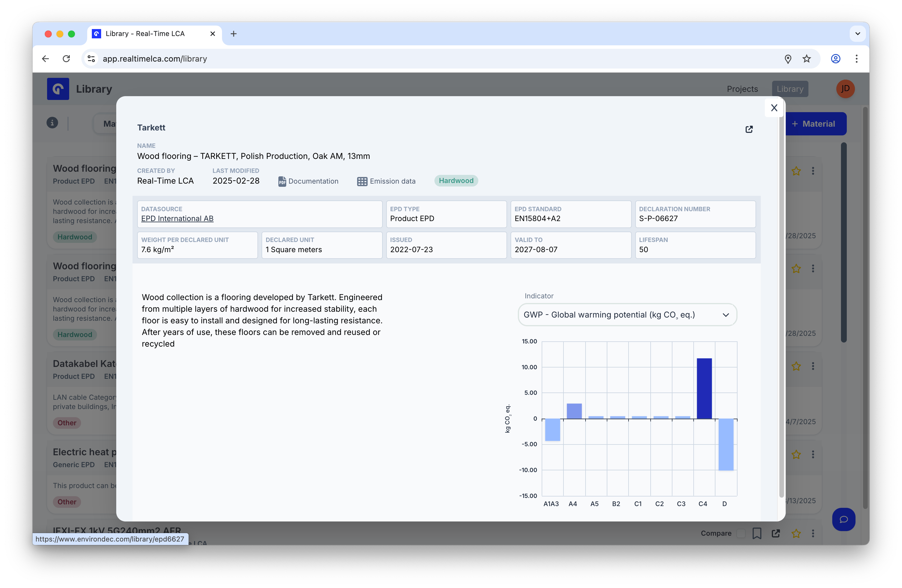Click the bookmark icon beside Compare
The height and width of the screenshot is (588, 902).
pyautogui.click(x=757, y=533)
